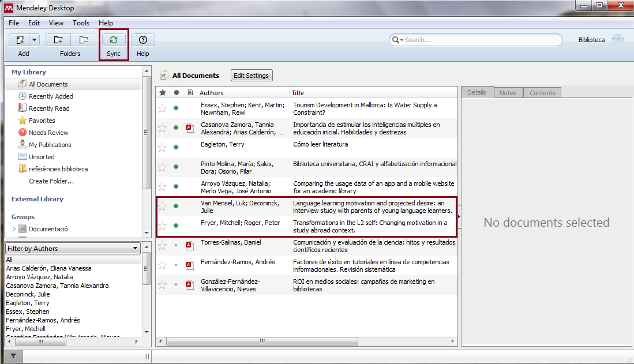Select the Transformations in the L2 self document

click(307, 227)
